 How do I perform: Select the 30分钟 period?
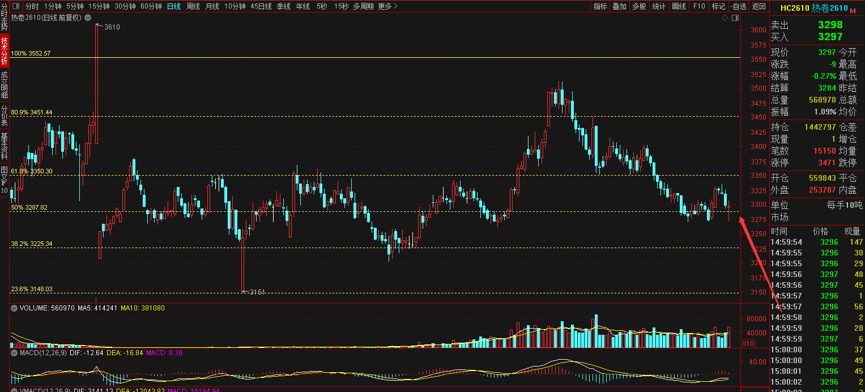[125, 7]
